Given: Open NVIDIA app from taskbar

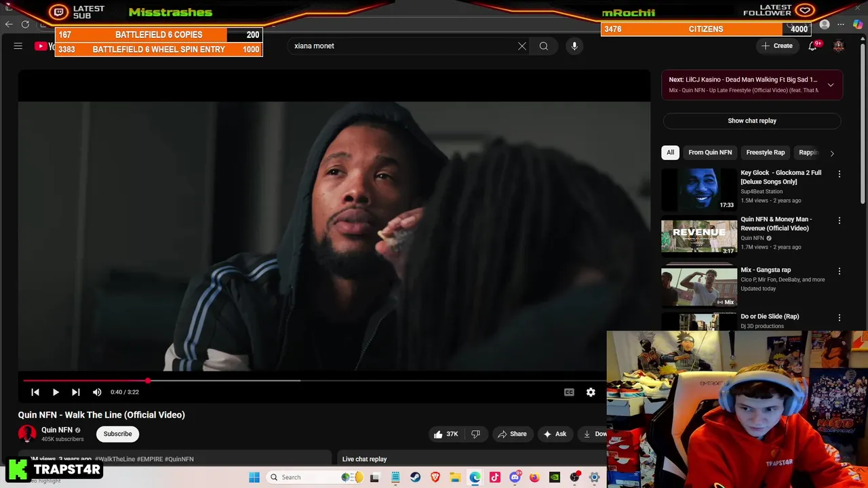Looking at the screenshot, I should tap(555, 477).
